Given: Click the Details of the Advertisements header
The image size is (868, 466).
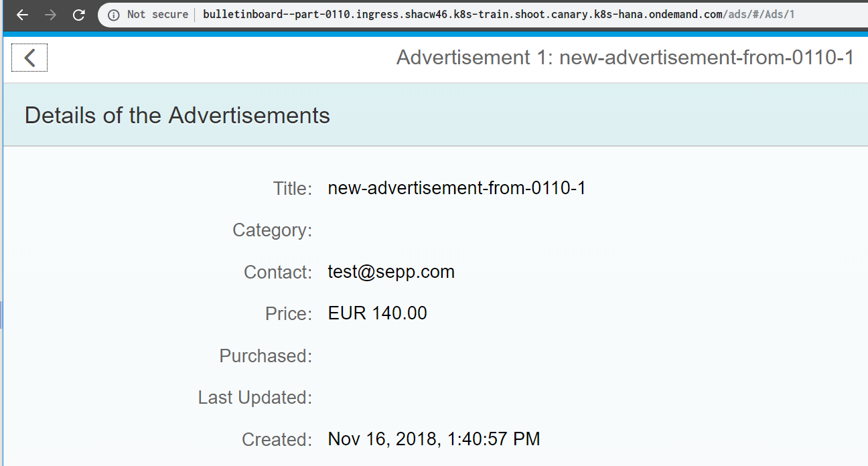Looking at the screenshot, I should coord(177,116).
